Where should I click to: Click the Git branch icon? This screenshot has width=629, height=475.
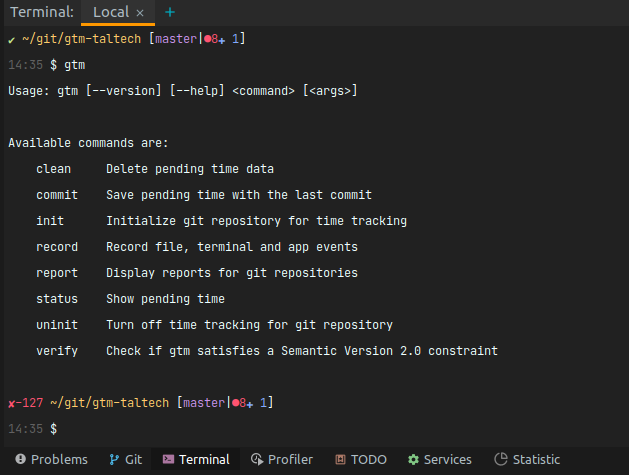click(114, 459)
